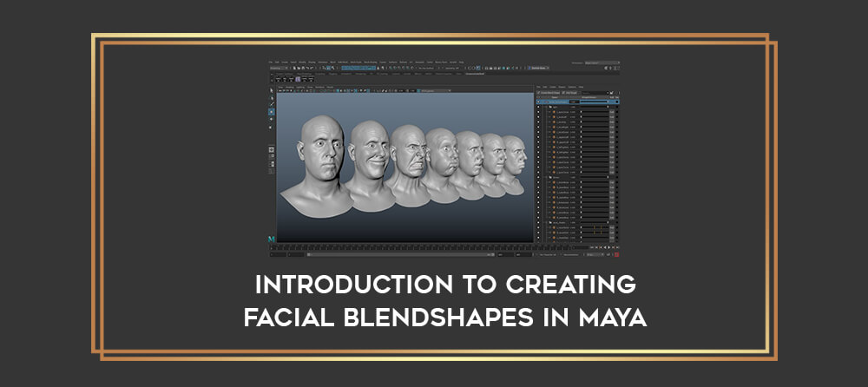Screen dimensions: 868x387
Task: Adjust the weight slider of highlighted blendShape row
Action: click(594, 102)
